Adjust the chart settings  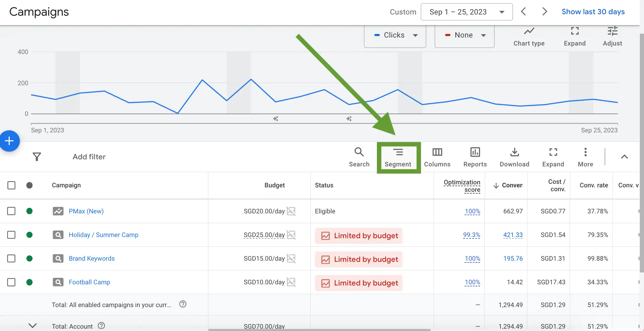pyautogui.click(x=612, y=37)
